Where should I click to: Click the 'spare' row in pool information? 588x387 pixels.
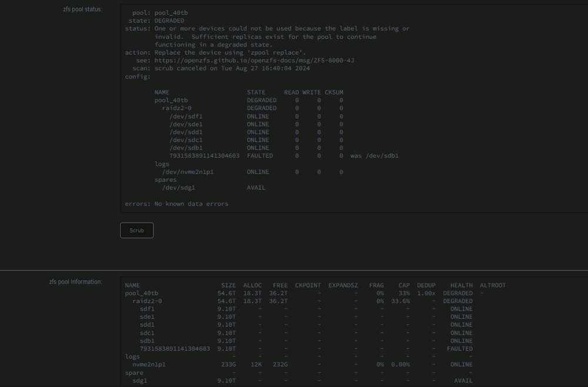(x=134, y=372)
